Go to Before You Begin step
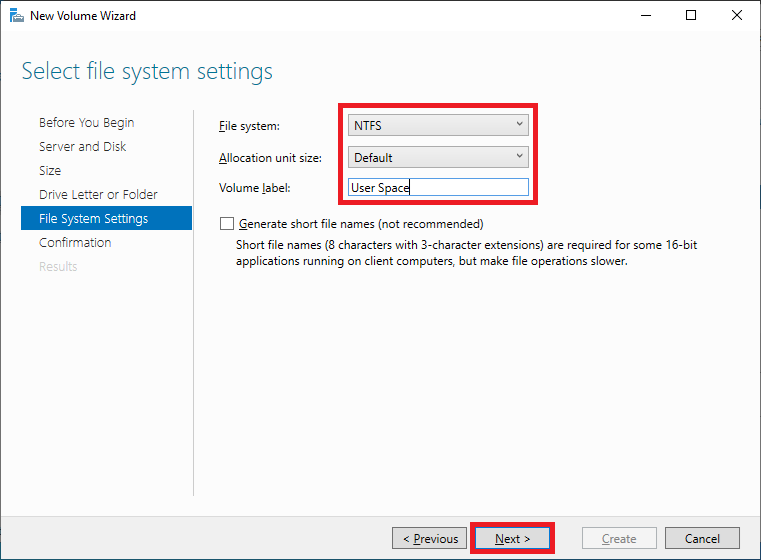This screenshot has height=560, width=761. pyautogui.click(x=86, y=122)
